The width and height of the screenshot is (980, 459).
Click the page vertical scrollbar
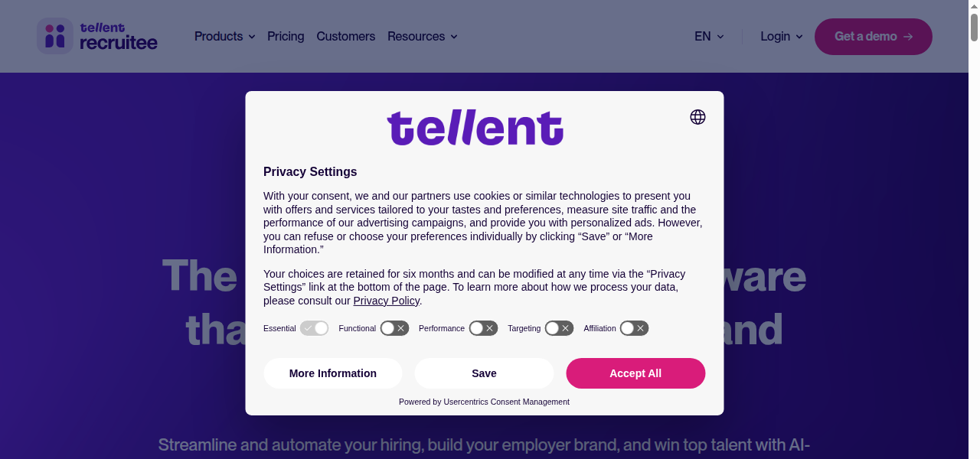(974, 229)
